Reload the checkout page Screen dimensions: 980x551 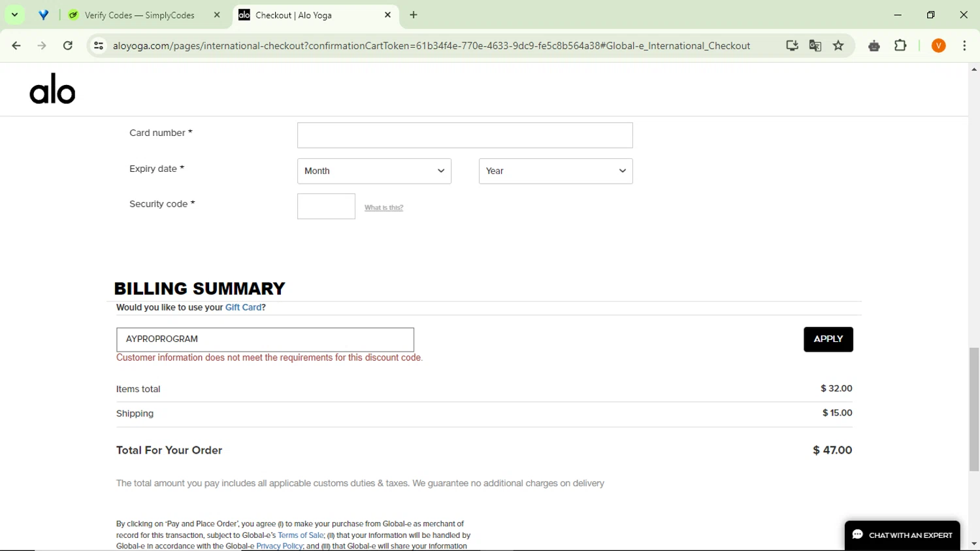click(68, 46)
